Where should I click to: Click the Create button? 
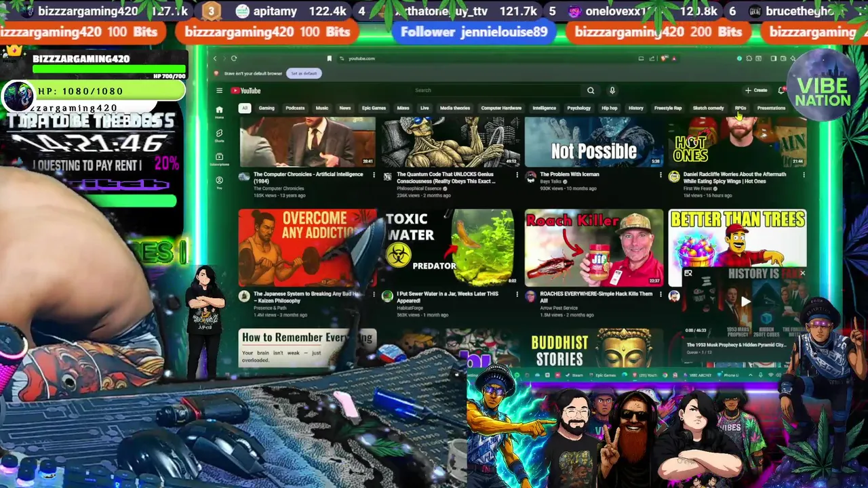[x=756, y=90]
